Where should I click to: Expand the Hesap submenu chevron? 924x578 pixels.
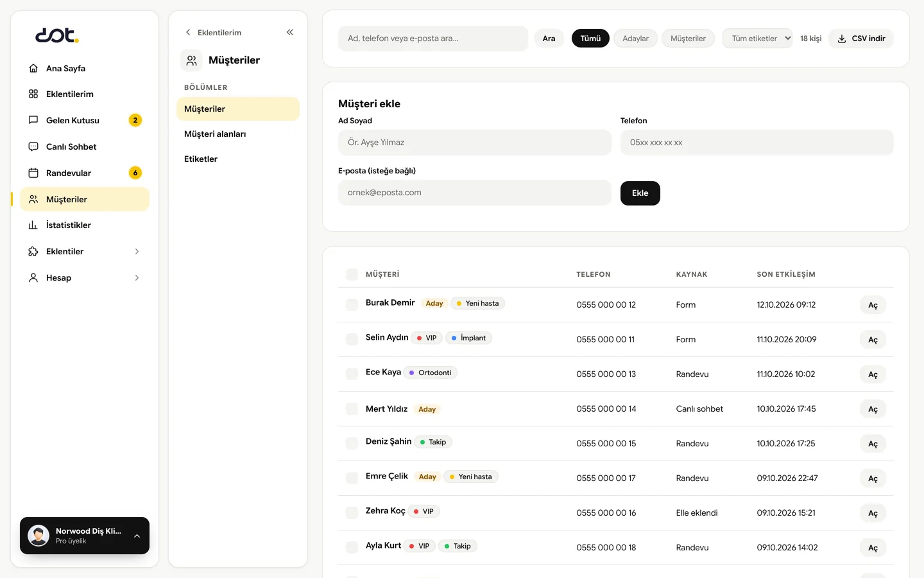137,277
